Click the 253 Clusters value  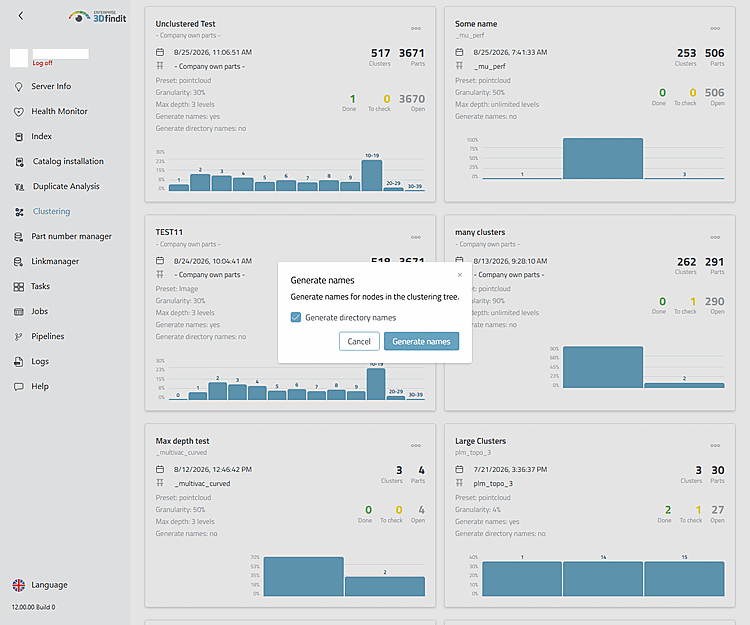point(686,53)
